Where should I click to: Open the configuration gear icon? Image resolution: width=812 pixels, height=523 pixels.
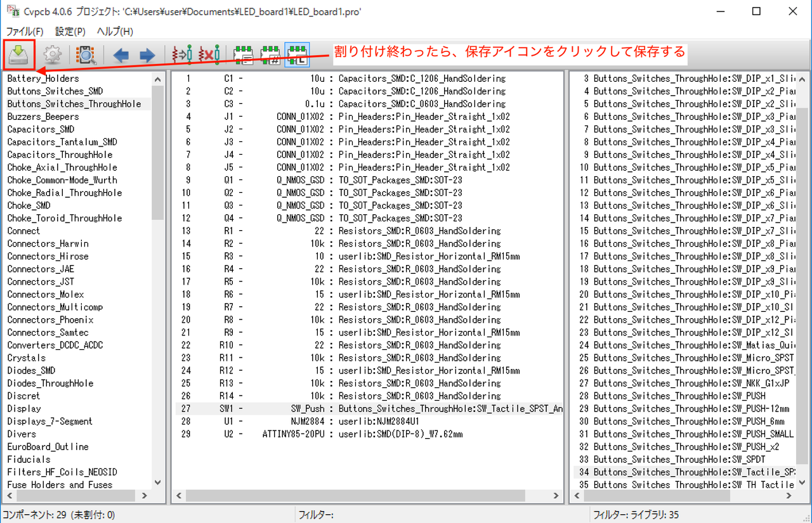click(52, 55)
